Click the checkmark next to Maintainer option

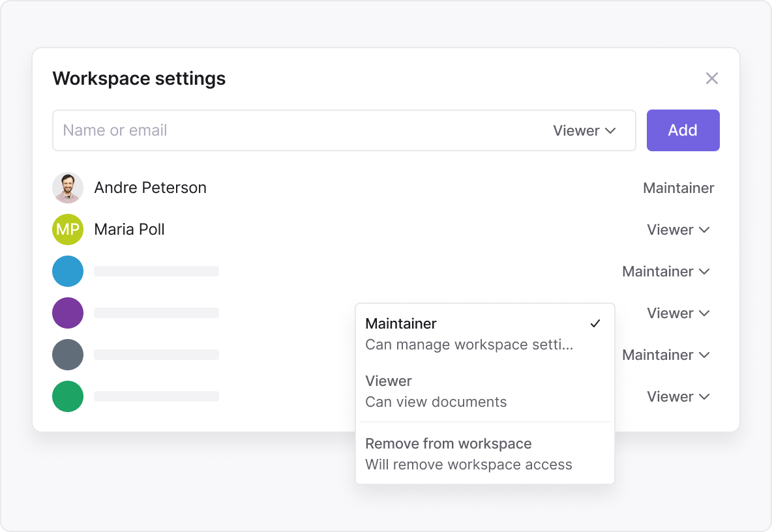pos(594,324)
